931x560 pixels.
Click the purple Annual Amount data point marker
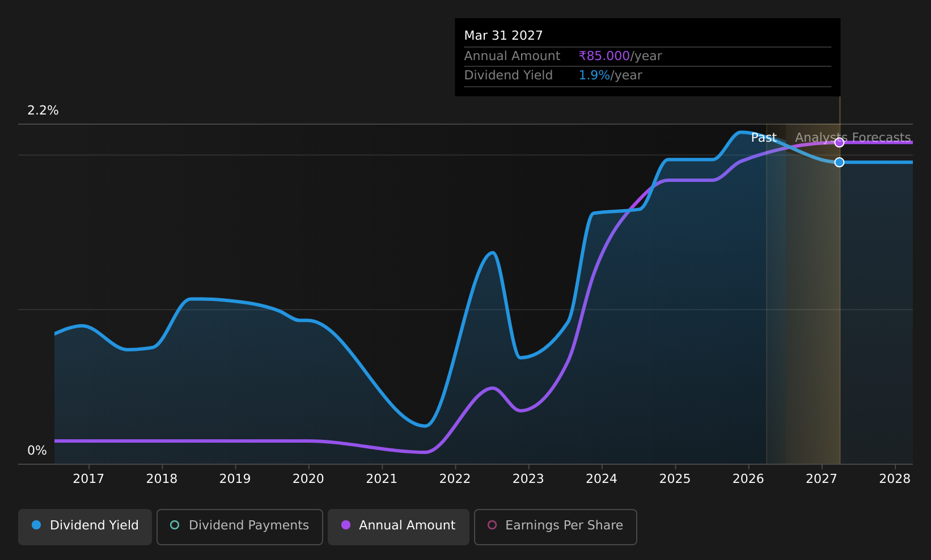tap(839, 142)
